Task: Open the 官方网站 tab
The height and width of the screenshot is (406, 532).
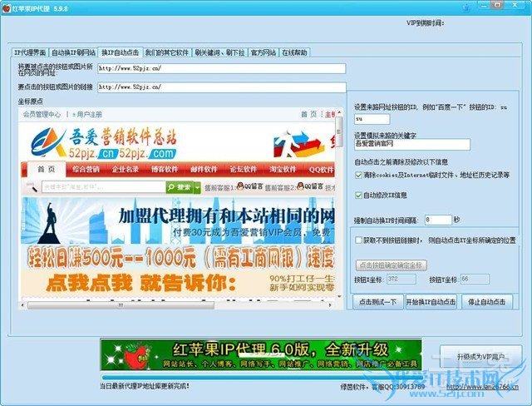Action: click(x=263, y=52)
